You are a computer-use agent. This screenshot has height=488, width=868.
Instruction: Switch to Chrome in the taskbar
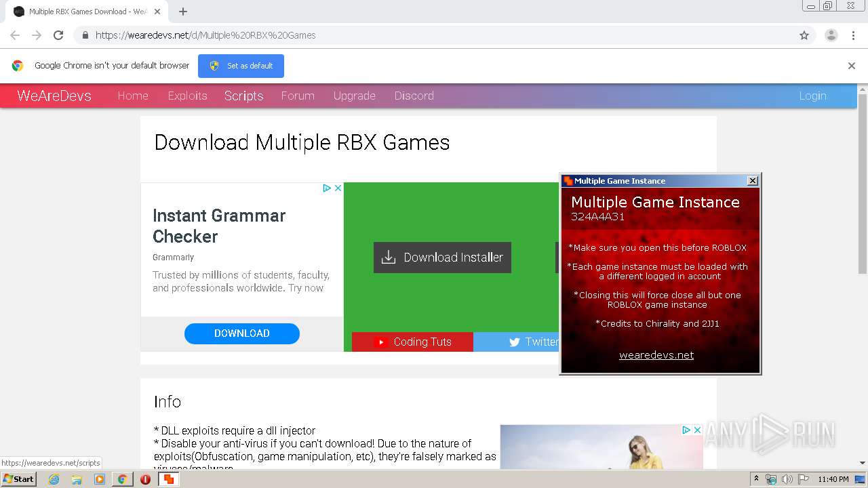click(122, 479)
